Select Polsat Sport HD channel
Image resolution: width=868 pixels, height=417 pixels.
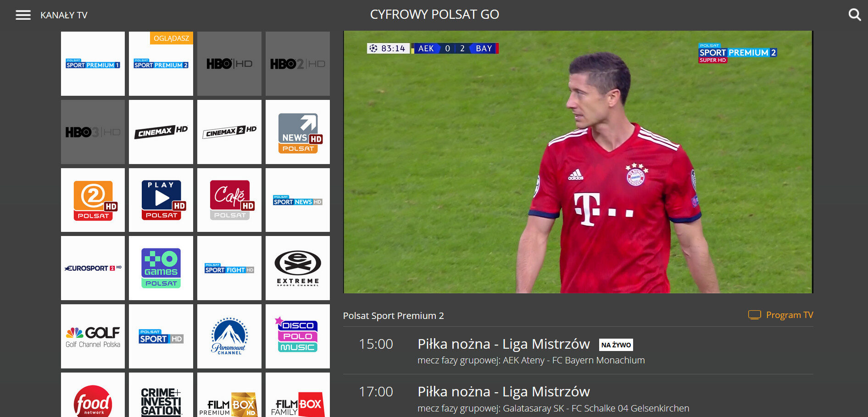pos(161,336)
